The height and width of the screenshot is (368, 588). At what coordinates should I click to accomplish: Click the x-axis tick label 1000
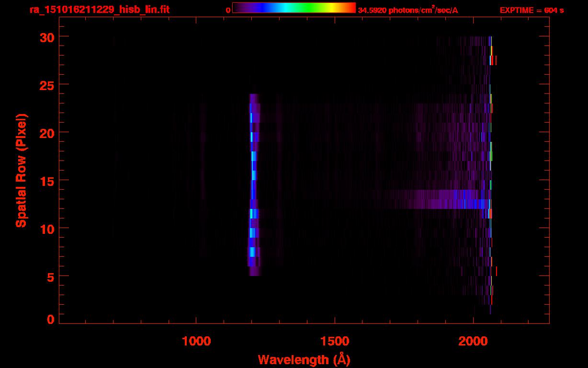tap(196, 341)
